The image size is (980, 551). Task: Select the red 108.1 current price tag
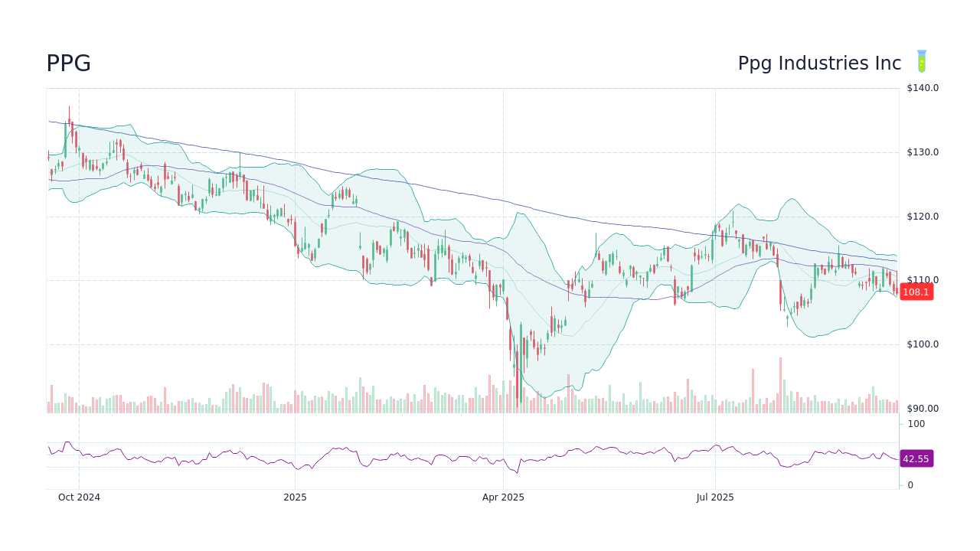pyautogui.click(x=916, y=292)
